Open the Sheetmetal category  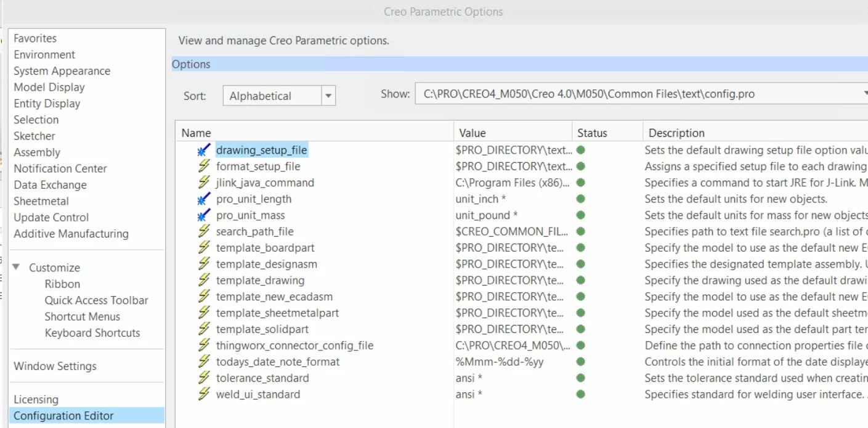point(41,201)
